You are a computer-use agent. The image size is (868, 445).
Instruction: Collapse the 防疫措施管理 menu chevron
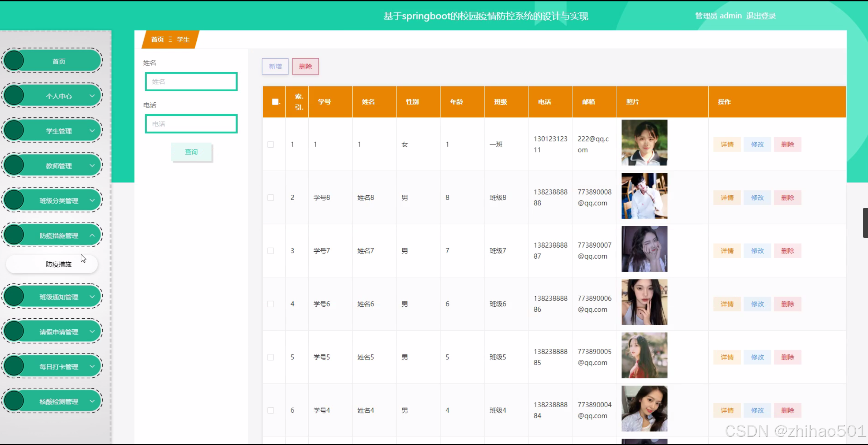[x=92, y=235]
